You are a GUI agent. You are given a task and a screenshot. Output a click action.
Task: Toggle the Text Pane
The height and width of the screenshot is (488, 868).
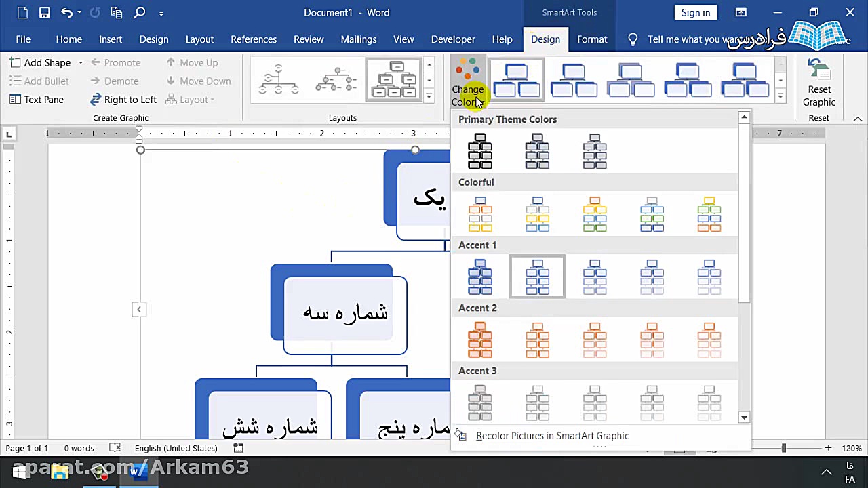[x=37, y=99]
